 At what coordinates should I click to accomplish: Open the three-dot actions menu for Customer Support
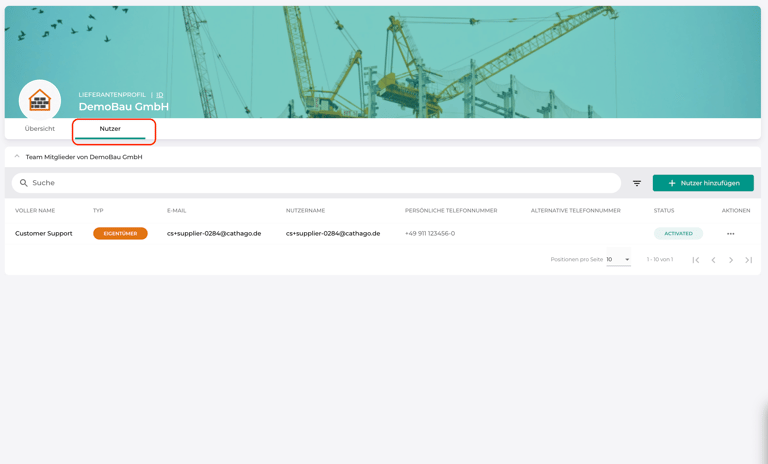[x=730, y=234]
